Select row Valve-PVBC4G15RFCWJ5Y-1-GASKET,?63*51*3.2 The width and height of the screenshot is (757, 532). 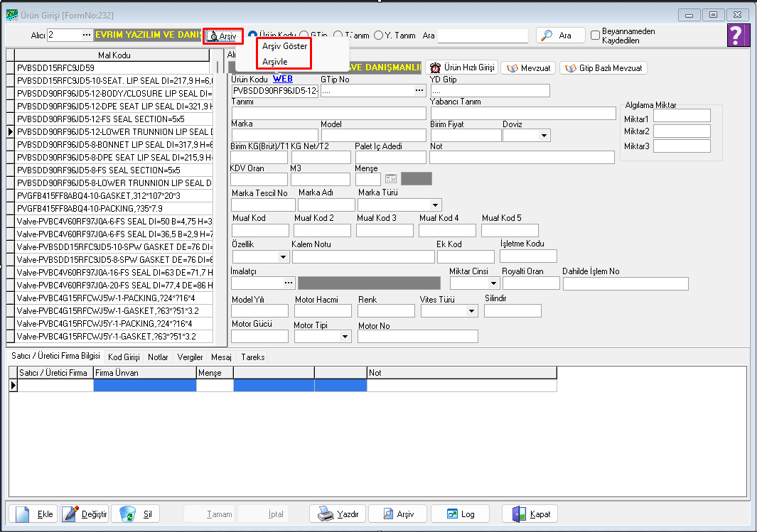click(x=114, y=336)
